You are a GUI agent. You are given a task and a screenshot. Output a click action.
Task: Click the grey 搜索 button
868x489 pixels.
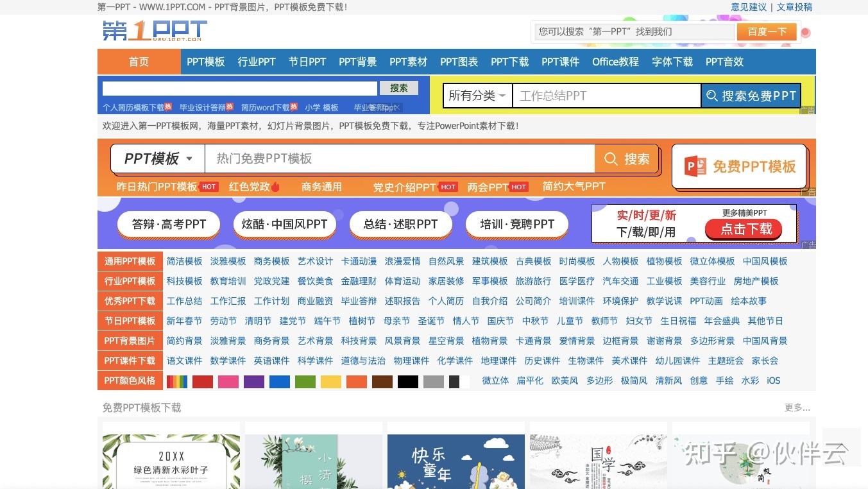click(399, 88)
